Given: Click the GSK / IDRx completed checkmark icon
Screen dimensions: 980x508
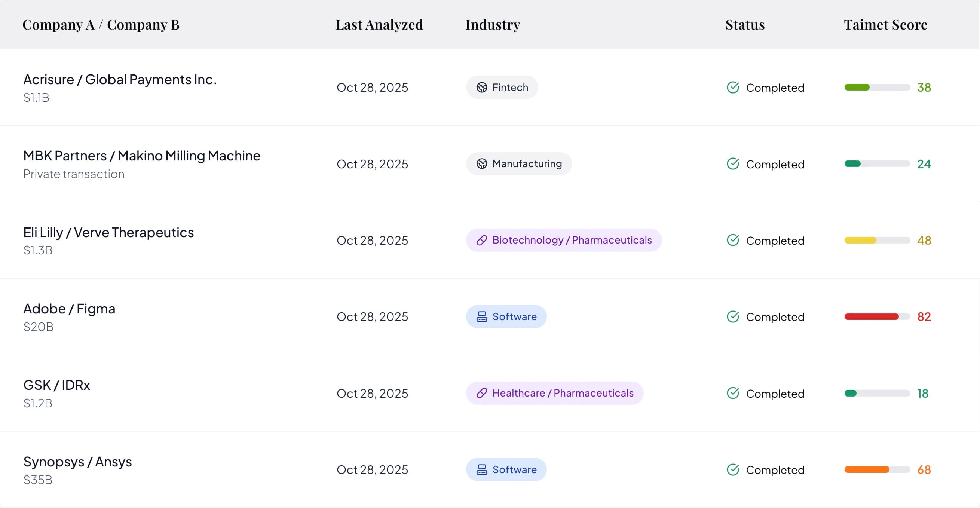Looking at the screenshot, I should point(733,393).
